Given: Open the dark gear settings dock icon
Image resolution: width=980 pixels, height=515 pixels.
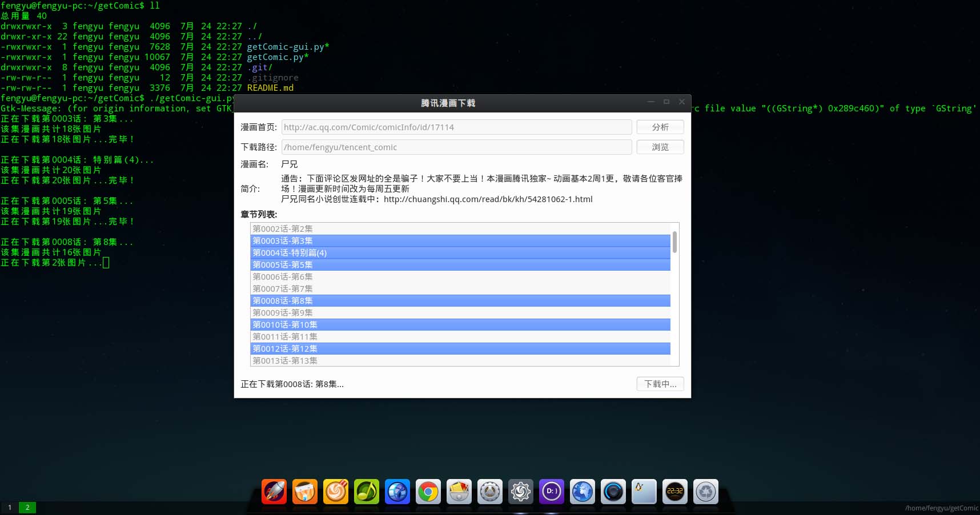Looking at the screenshot, I should (521, 492).
